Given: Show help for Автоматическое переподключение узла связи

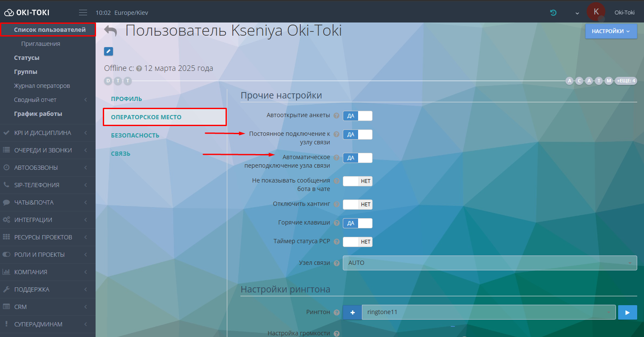Looking at the screenshot, I should click(x=336, y=157).
